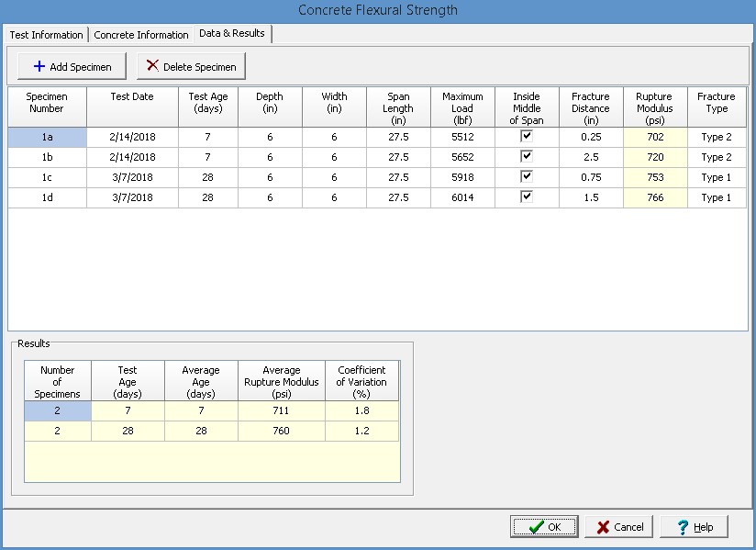Select the Fracture Type cell for specimen 1a
The height and width of the screenshot is (550, 756).
(x=717, y=137)
